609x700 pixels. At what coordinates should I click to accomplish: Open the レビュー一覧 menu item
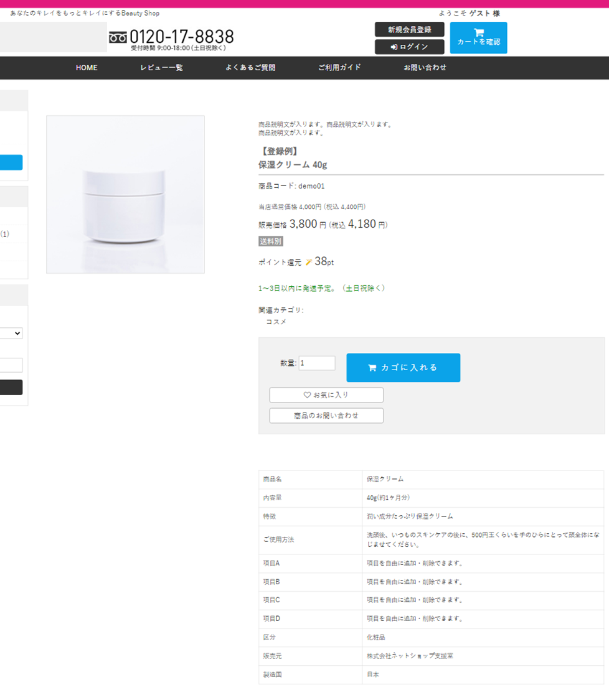point(161,68)
